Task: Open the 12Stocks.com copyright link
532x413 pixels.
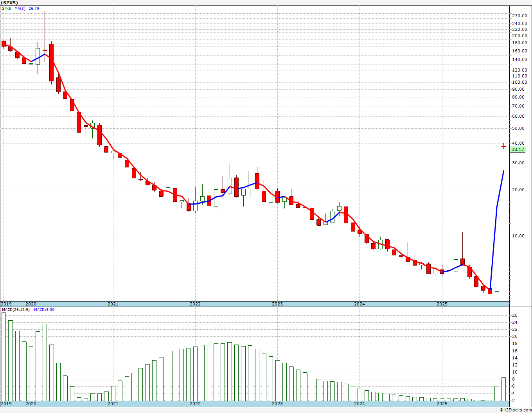Action: [x=516, y=410]
